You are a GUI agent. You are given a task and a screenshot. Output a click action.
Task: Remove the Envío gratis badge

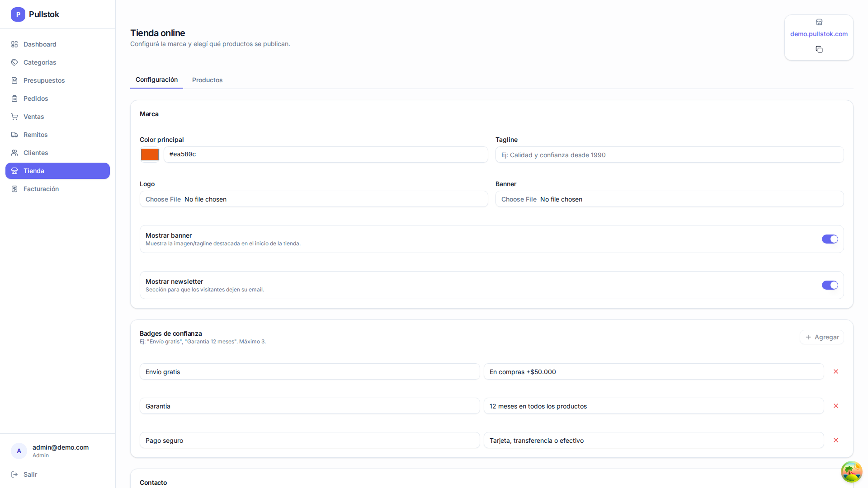(x=835, y=371)
